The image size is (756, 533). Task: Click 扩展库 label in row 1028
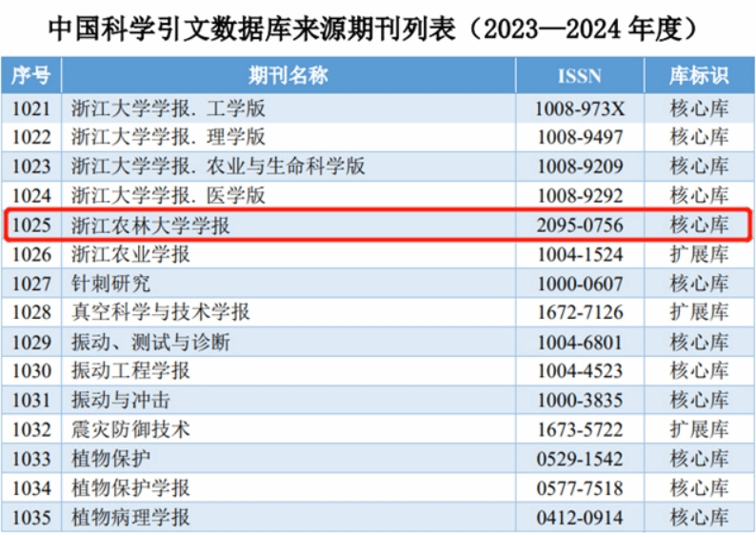pyautogui.click(x=698, y=312)
